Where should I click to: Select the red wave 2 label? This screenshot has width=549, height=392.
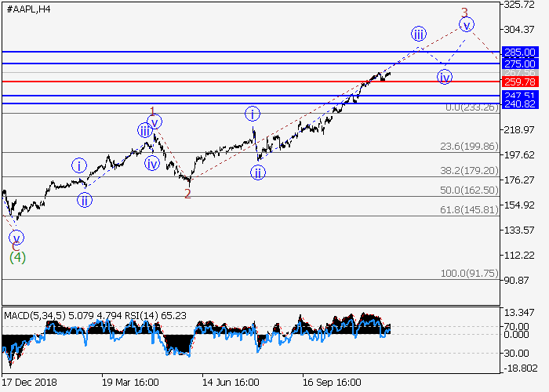coord(187,194)
